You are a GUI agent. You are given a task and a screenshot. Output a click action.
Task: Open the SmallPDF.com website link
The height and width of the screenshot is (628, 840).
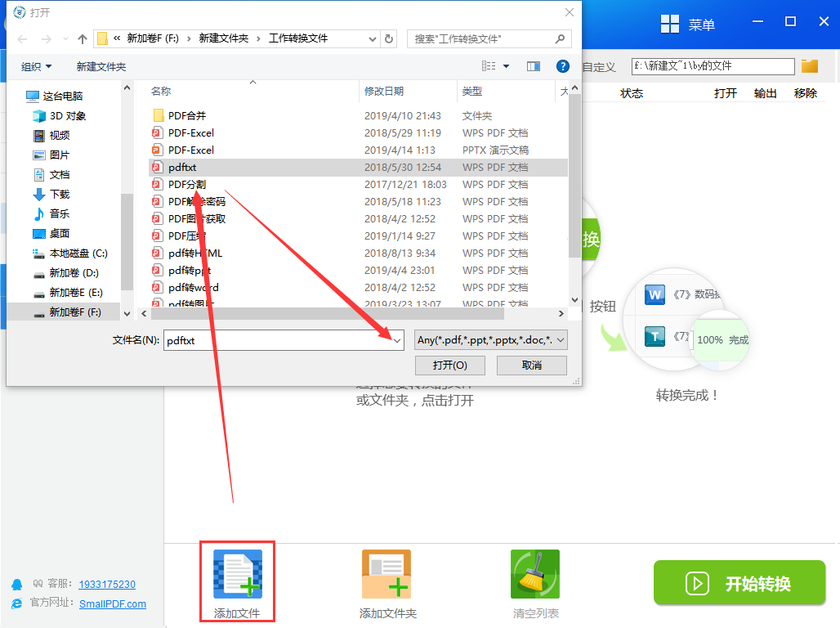(x=113, y=603)
